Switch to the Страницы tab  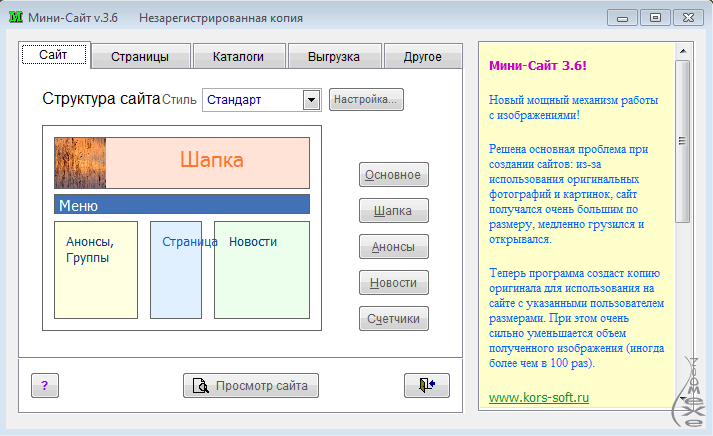139,57
